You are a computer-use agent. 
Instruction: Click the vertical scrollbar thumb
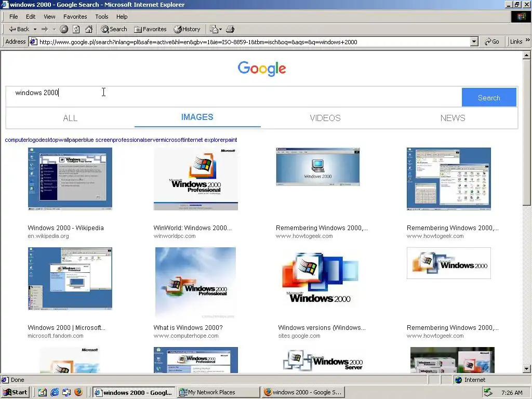click(526, 132)
